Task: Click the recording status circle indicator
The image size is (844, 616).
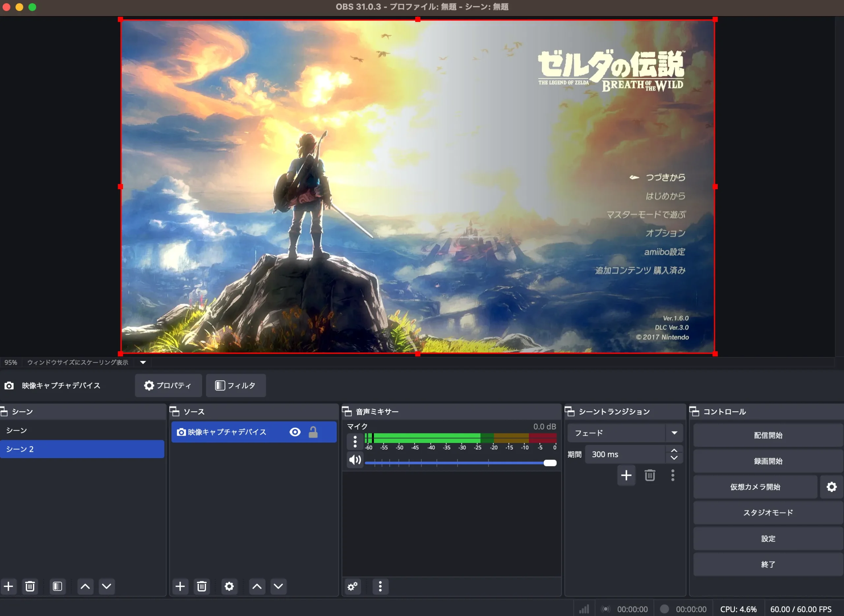Action: (x=664, y=609)
